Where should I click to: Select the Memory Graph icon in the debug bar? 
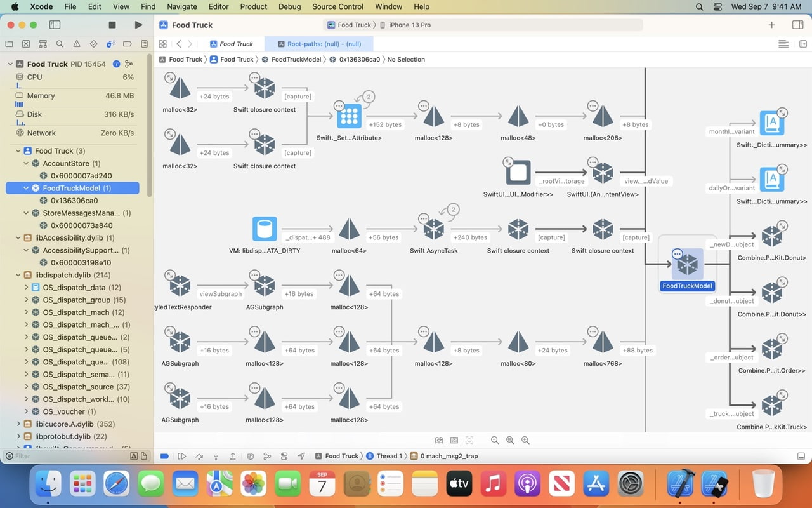267,456
